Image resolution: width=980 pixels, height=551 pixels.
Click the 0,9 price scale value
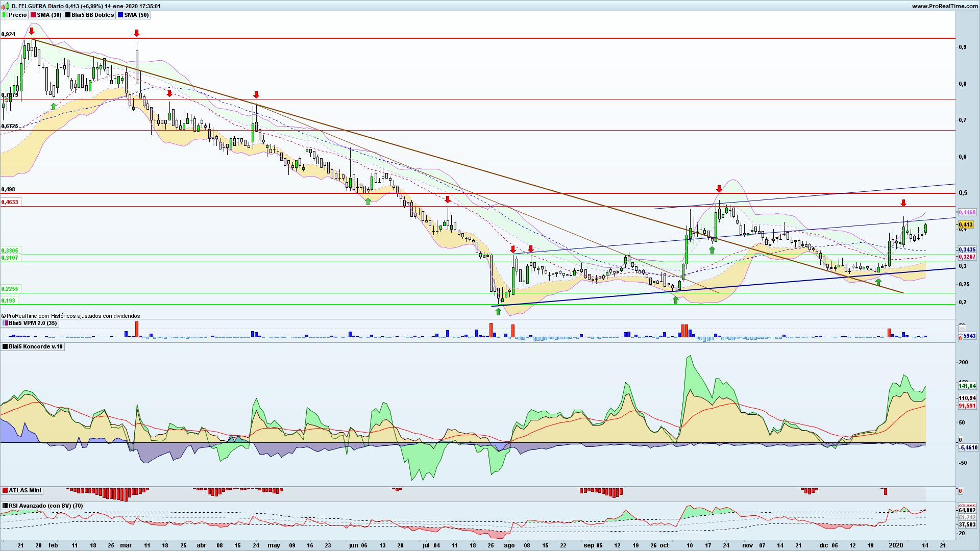click(x=962, y=47)
